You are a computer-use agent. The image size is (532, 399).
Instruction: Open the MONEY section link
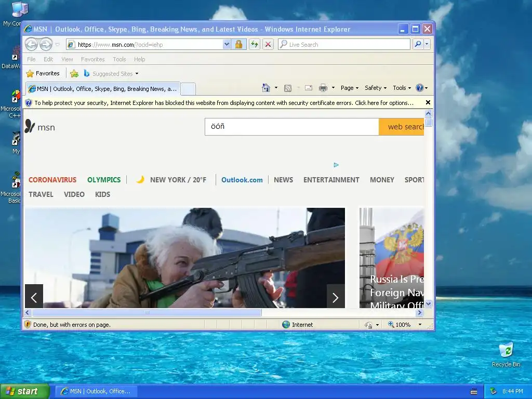click(x=382, y=180)
